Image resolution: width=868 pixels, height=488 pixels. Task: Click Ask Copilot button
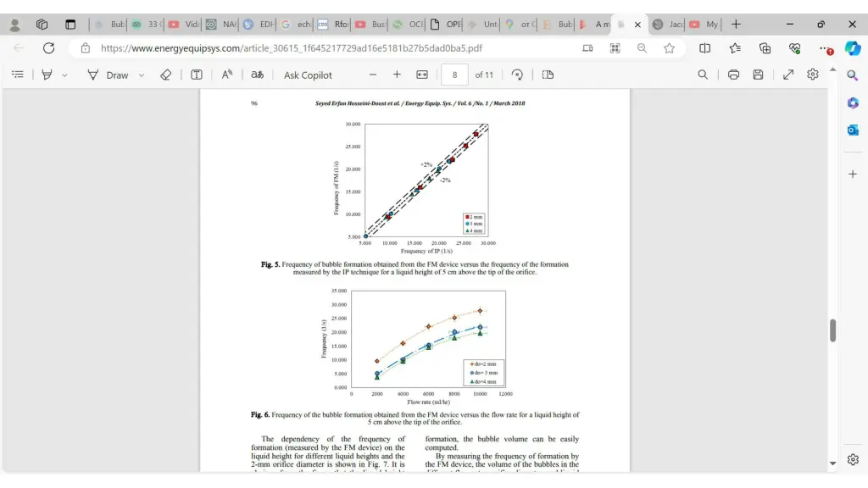click(x=308, y=75)
